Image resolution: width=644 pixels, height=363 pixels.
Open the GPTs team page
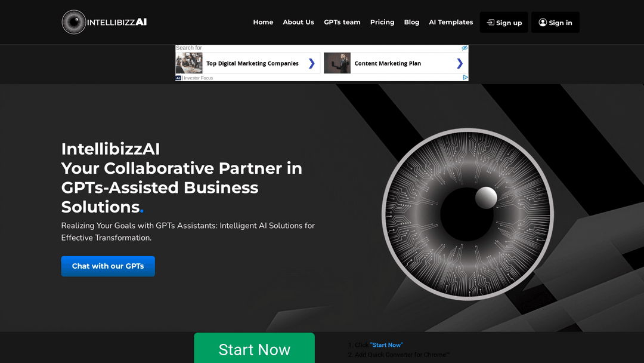click(342, 22)
